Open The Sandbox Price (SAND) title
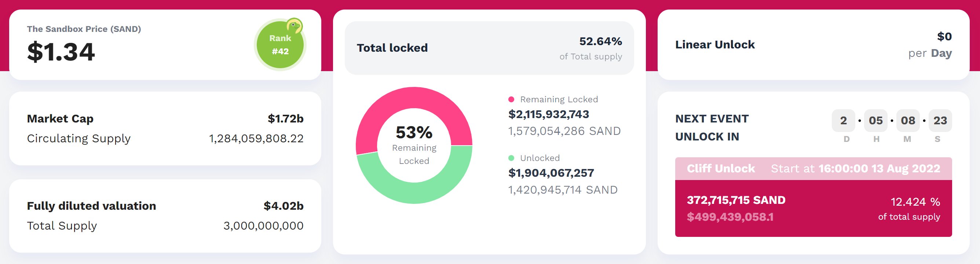980x264 pixels. point(84,29)
